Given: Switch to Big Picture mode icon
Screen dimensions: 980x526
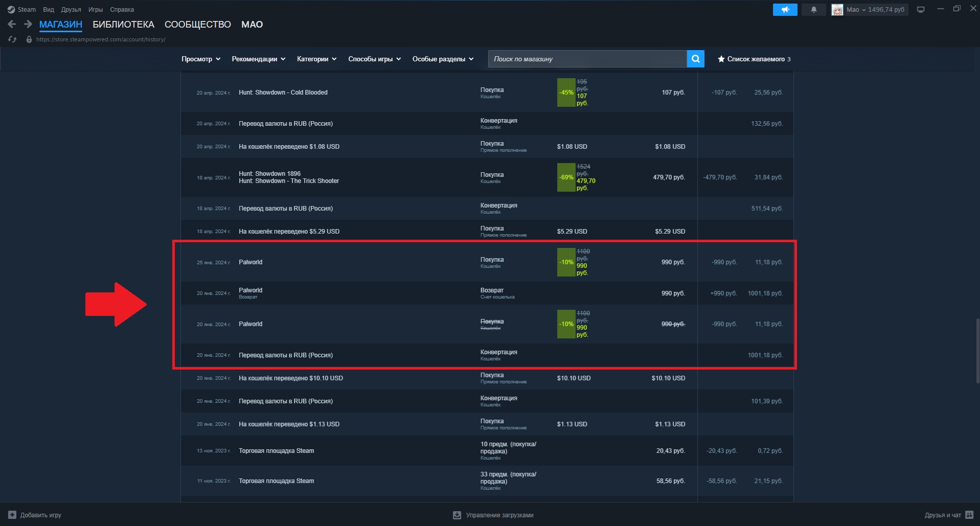Looking at the screenshot, I should pyautogui.click(x=921, y=10).
